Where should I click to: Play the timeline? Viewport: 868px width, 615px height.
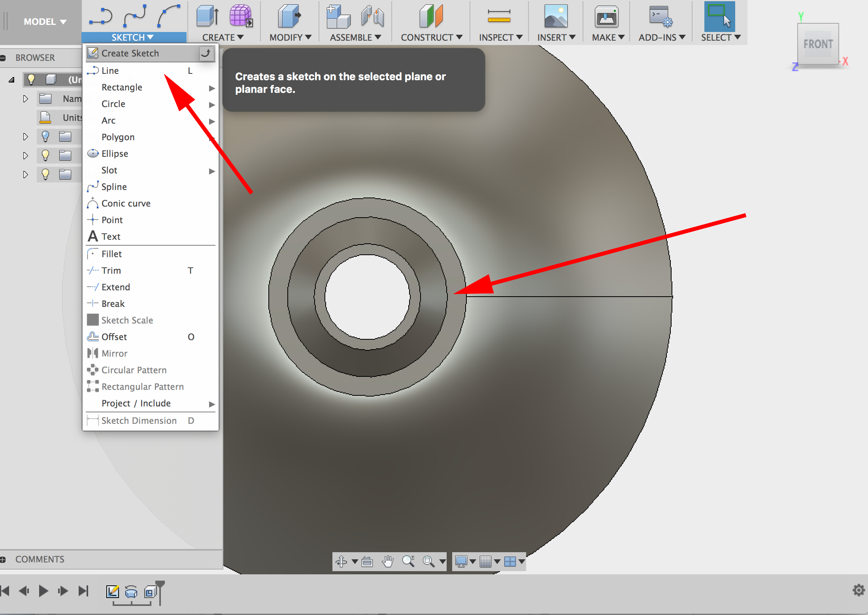pyautogui.click(x=43, y=591)
